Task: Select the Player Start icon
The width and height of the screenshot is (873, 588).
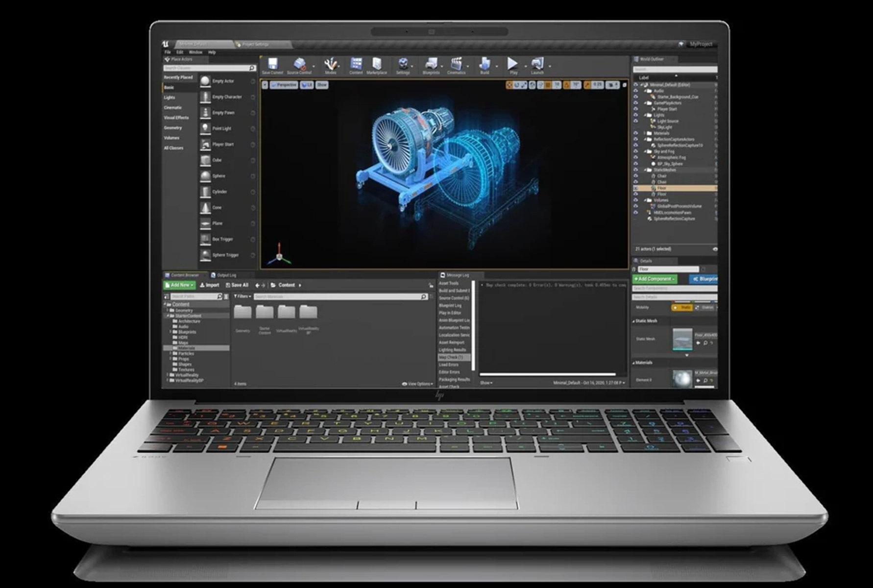Action: pyautogui.click(x=205, y=145)
